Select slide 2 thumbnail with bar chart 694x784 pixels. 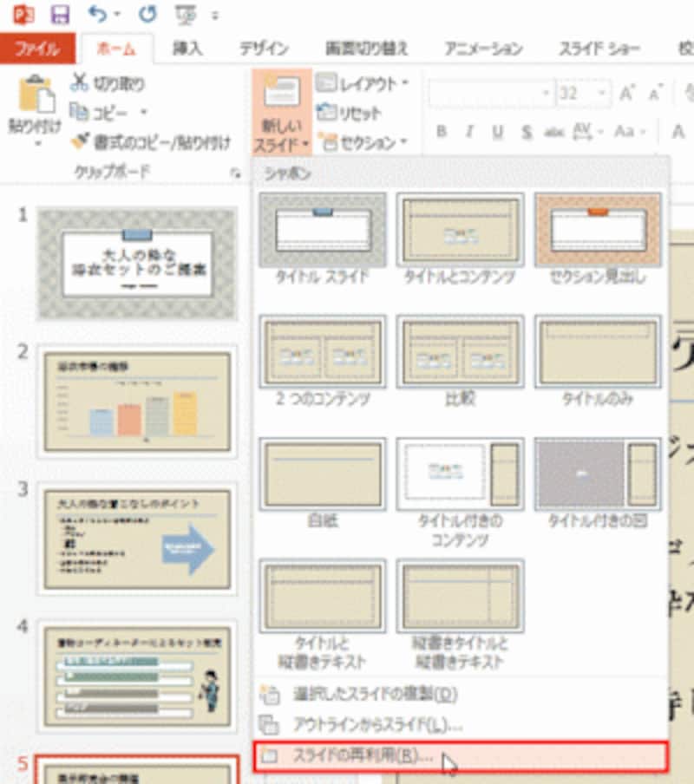[137, 402]
